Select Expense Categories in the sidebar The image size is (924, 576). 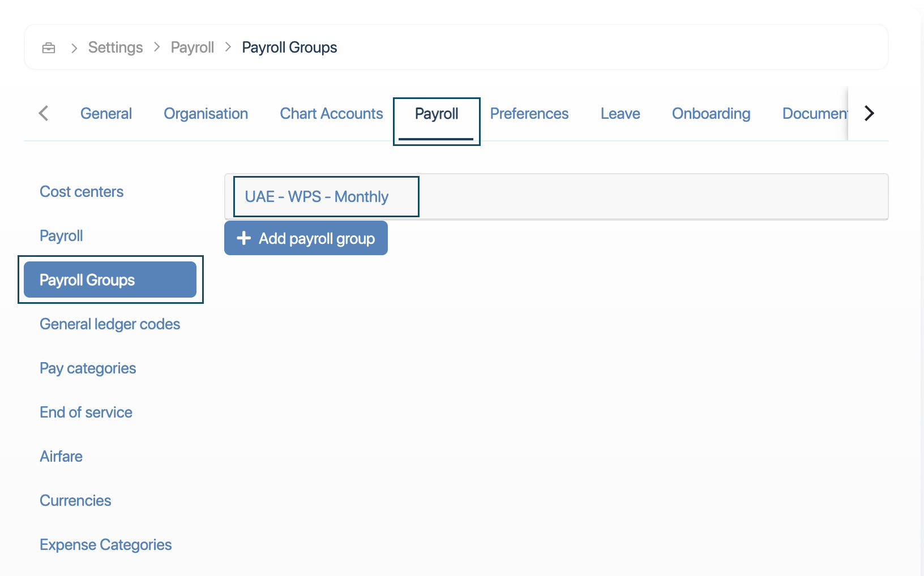point(105,545)
